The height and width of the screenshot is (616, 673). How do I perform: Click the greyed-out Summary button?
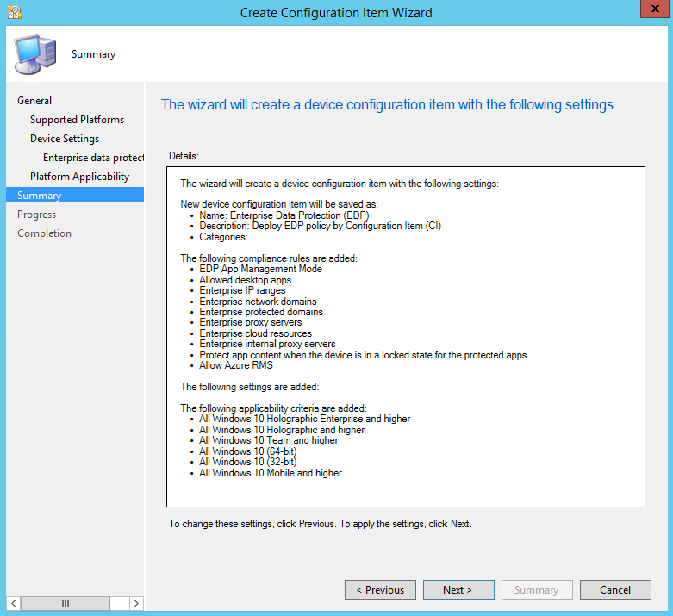click(x=536, y=590)
